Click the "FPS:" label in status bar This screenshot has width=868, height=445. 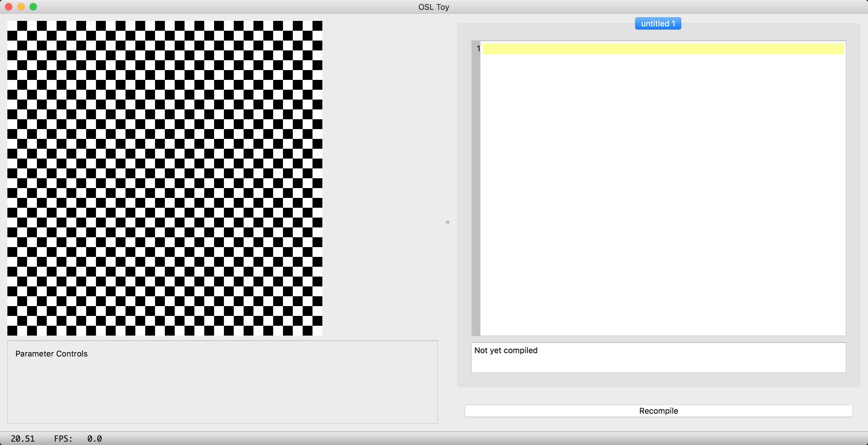(63, 438)
